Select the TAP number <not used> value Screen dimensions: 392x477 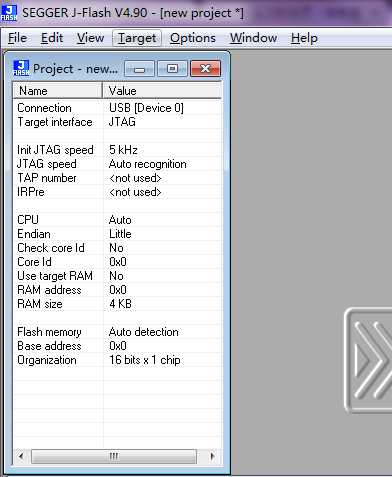point(135,178)
